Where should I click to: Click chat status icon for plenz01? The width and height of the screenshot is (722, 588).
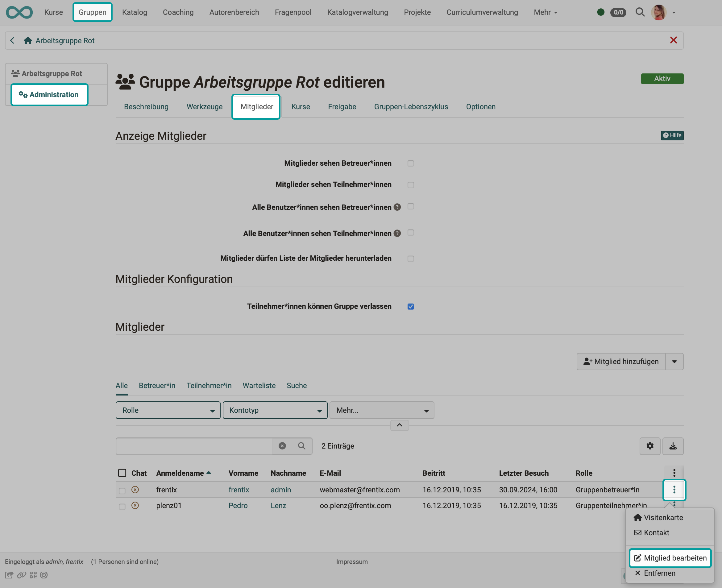[135, 505]
